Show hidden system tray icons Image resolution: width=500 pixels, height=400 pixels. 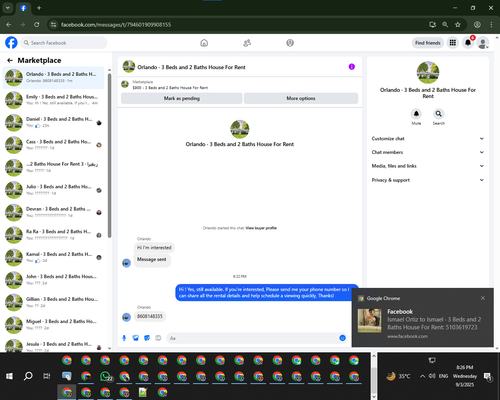(422, 376)
